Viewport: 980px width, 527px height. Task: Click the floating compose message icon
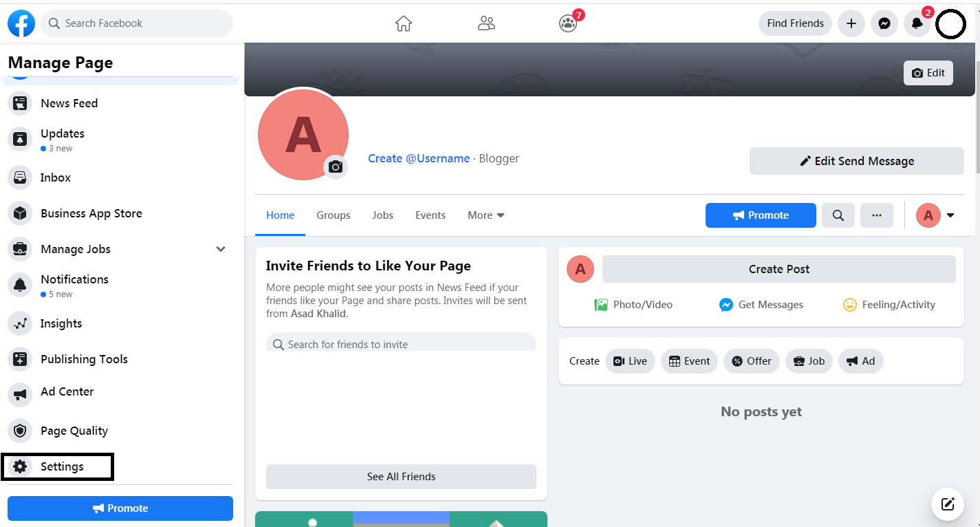click(x=948, y=504)
